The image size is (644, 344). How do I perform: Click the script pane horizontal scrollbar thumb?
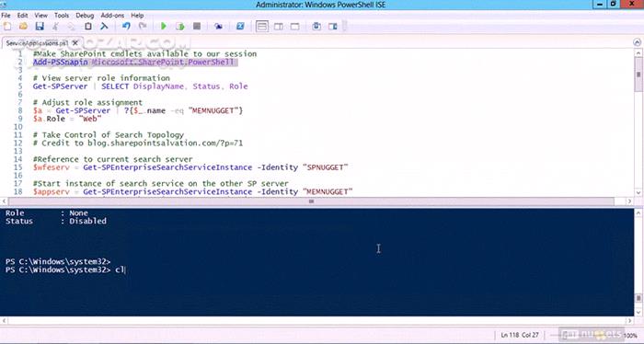311,201
